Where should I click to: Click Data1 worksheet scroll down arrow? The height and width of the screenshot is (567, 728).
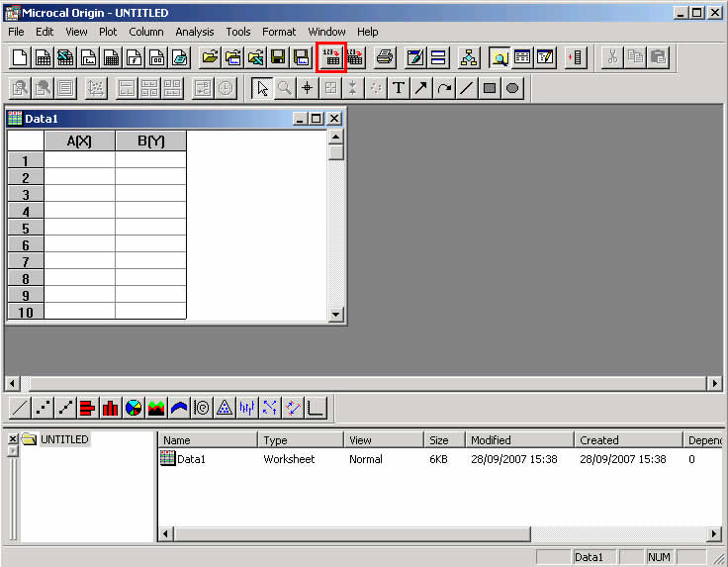(335, 315)
